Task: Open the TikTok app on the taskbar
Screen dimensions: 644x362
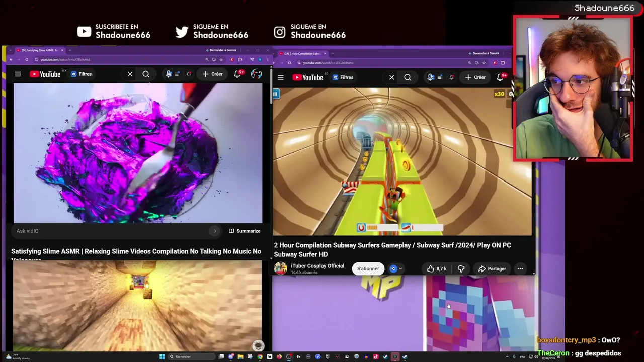Action: [x=375, y=357]
